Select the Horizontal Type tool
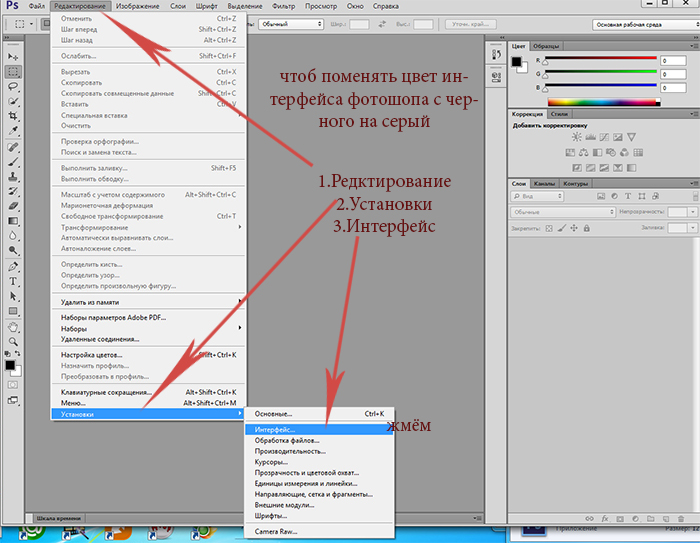Viewport: 700px width, 543px height. [13, 281]
